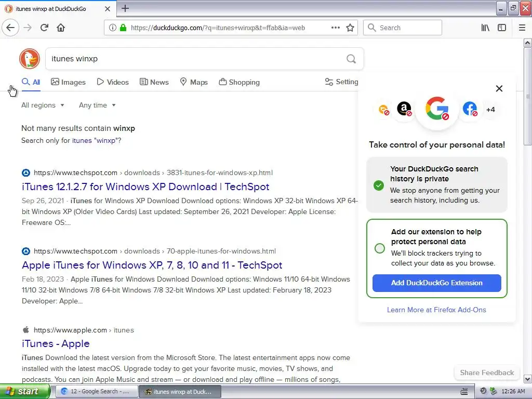532x399 pixels.
Task: Submit search with magnifier icon
Action: tap(351, 59)
